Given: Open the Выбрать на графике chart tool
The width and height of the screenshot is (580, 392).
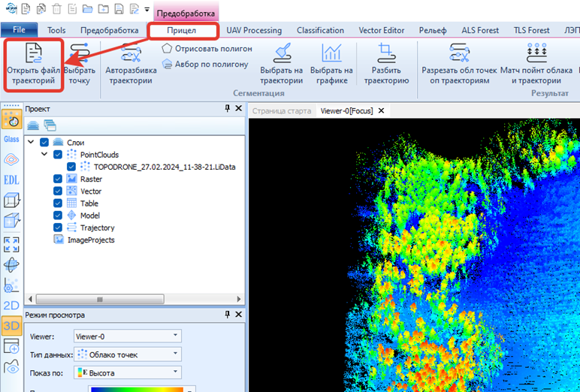Looking at the screenshot, I should point(331,65).
